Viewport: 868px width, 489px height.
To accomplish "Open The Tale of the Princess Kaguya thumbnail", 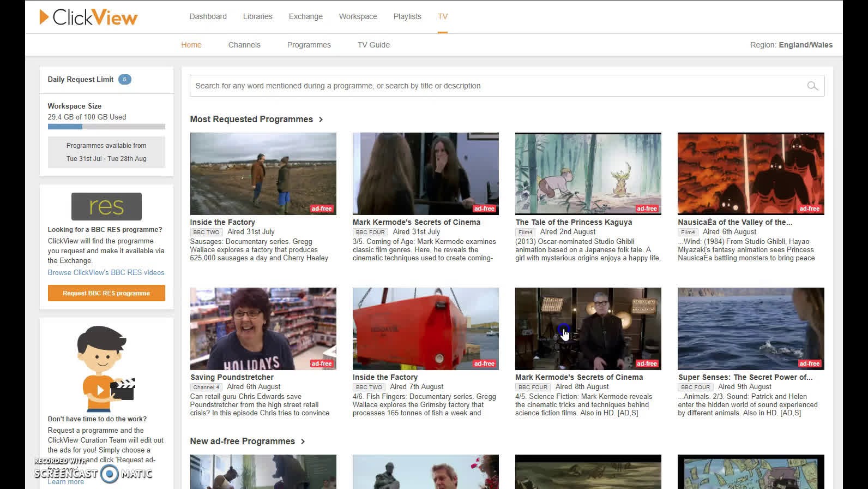I will (588, 174).
